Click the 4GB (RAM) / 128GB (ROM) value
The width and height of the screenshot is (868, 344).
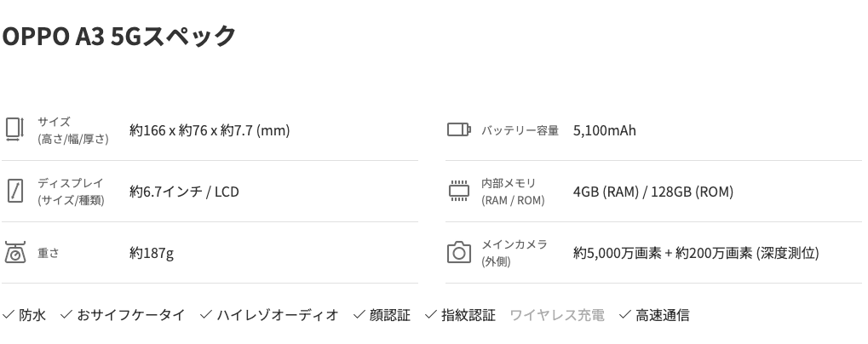[x=653, y=192]
